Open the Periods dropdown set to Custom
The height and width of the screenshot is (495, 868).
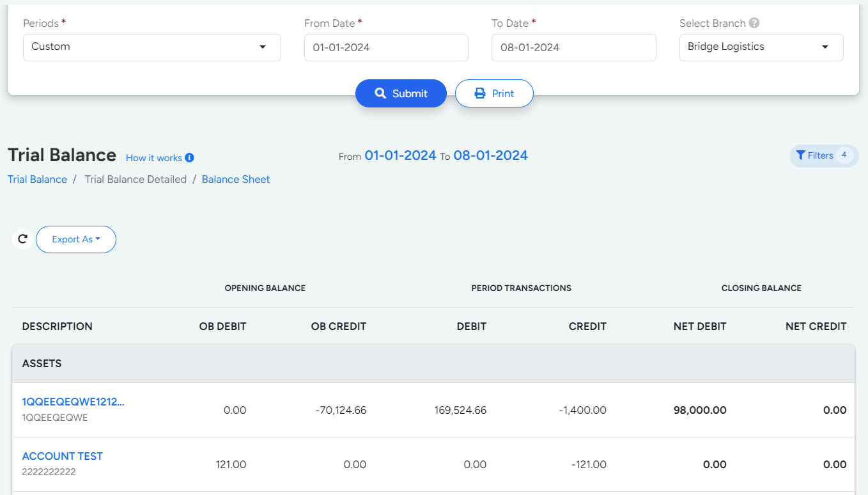[152, 47]
